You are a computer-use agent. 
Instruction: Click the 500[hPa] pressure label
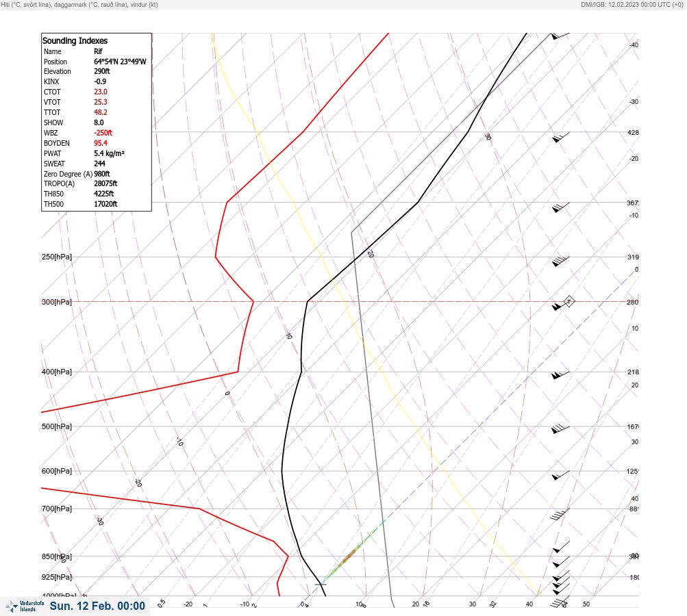click(57, 426)
